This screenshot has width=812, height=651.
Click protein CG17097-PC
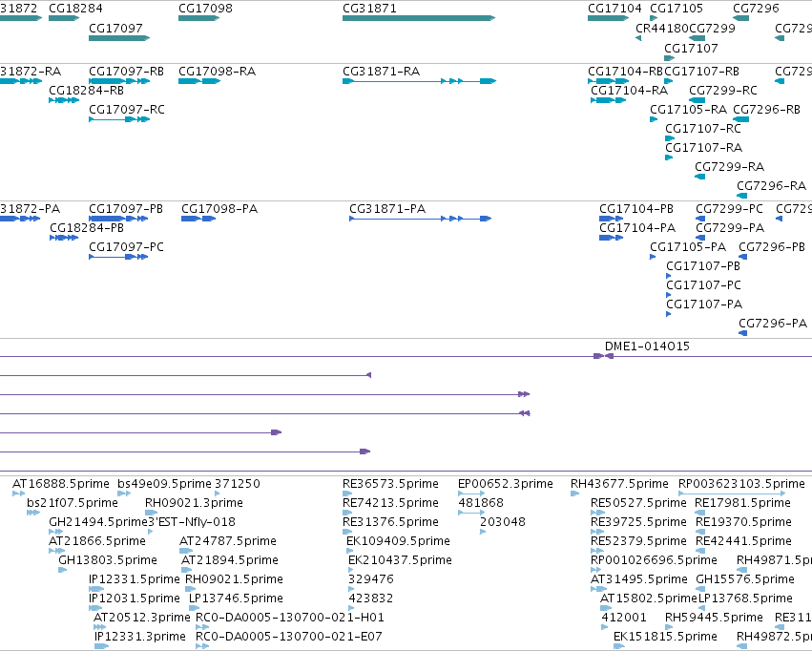click(118, 257)
